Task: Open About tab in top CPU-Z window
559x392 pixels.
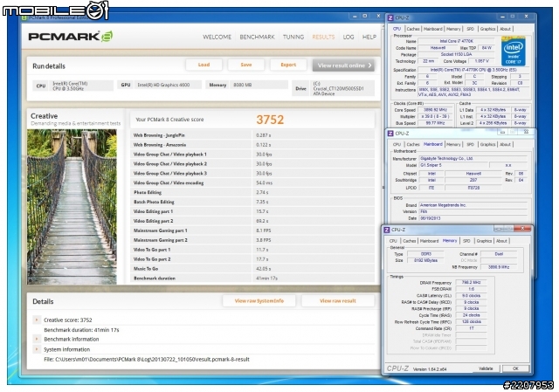Action: [x=505, y=29]
